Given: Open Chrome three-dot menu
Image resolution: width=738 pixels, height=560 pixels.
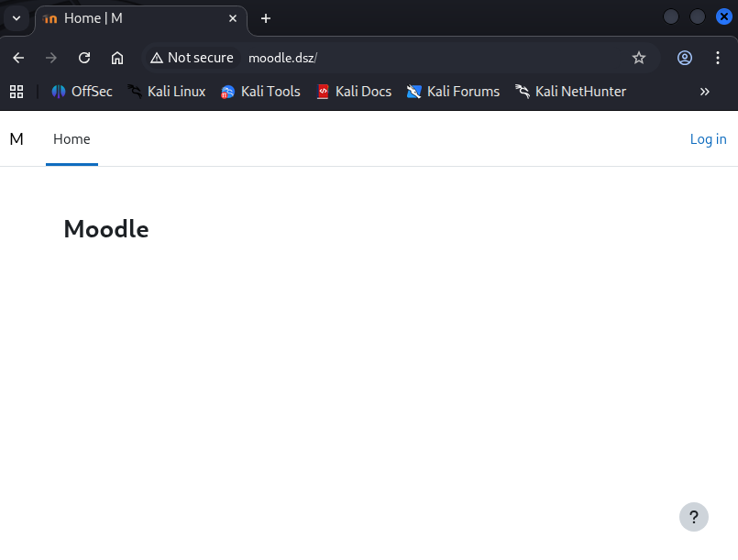Looking at the screenshot, I should click(717, 58).
